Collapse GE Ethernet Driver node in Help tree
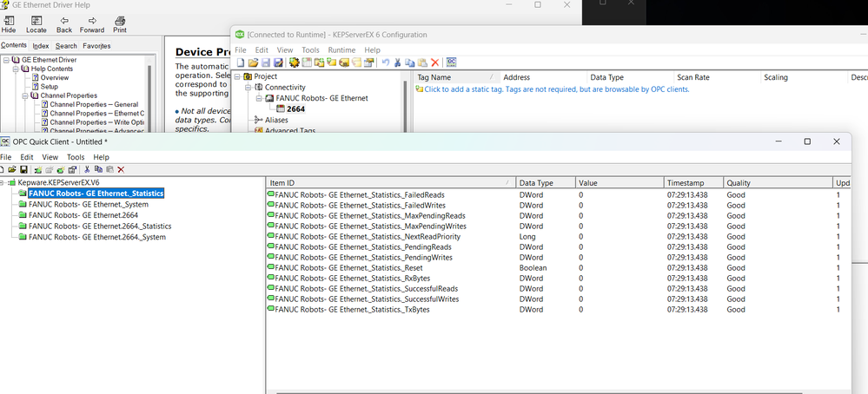The width and height of the screenshot is (868, 394). [6, 60]
